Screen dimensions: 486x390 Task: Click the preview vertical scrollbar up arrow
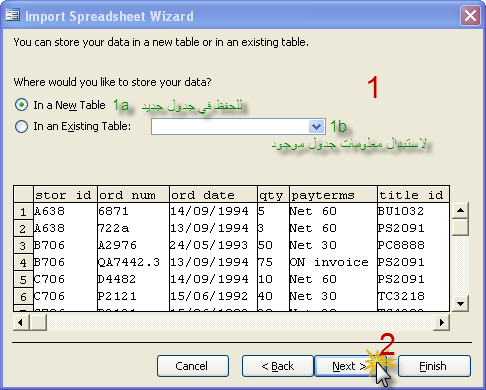point(460,210)
